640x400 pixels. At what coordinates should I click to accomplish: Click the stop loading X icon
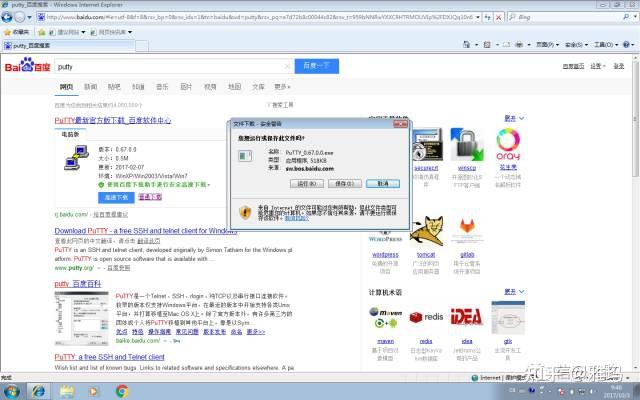pyautogui.click(x=498, y=17)
